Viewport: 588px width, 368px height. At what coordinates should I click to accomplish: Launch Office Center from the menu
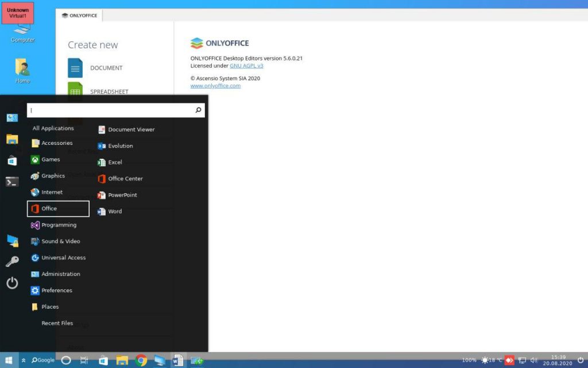point(120,179)
